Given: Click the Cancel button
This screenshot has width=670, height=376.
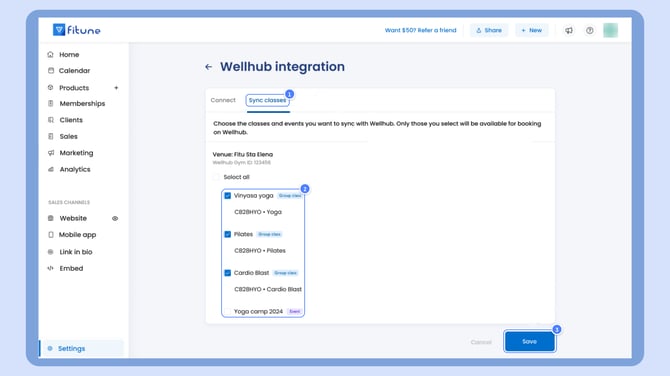Looking at the screenshot, I should point(481,342).
